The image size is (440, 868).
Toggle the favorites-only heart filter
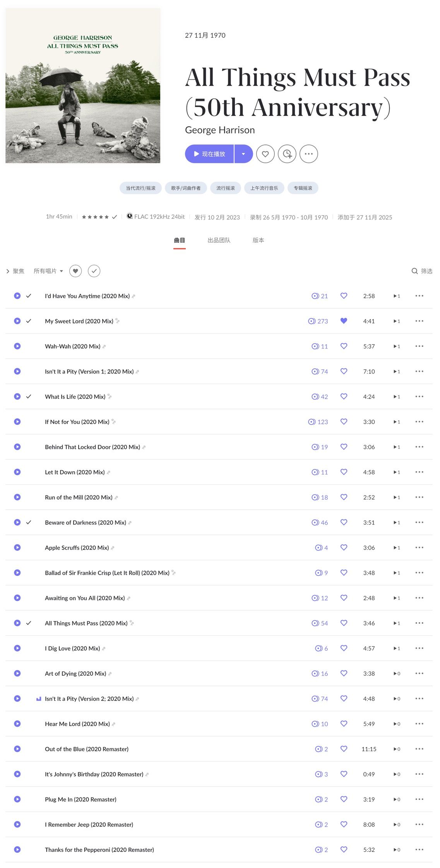(75, 271)
